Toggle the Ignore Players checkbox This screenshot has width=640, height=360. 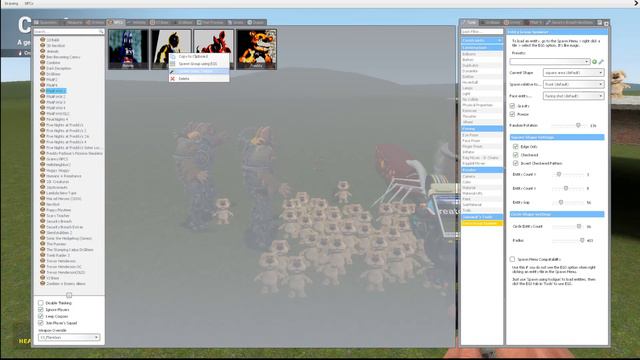coord(41,309)
